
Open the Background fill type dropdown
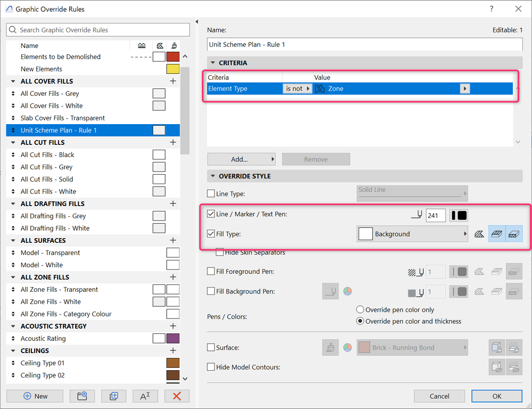pos(412,234)
